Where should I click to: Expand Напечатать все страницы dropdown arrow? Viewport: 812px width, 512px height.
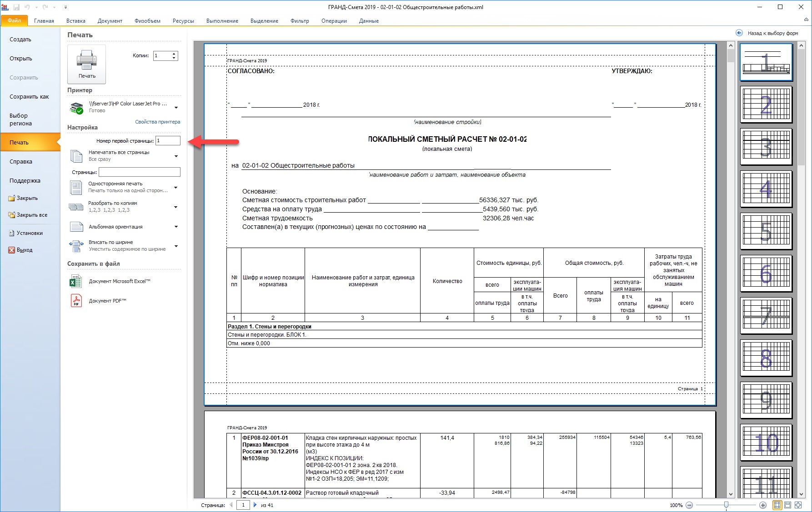pyautogui.click(x=176, y=156)
